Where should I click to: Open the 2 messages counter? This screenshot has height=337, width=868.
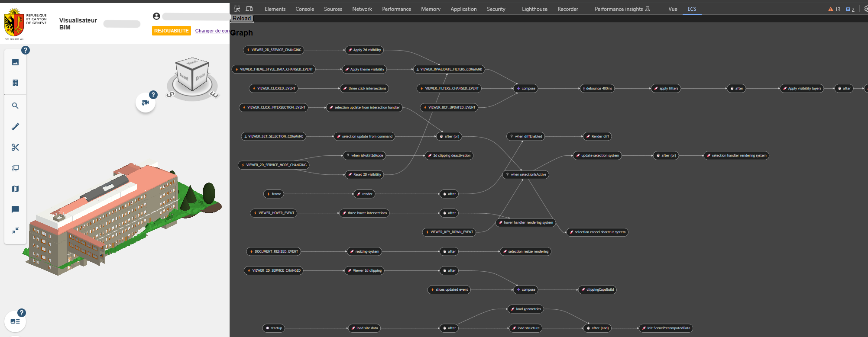click(850, 9)
